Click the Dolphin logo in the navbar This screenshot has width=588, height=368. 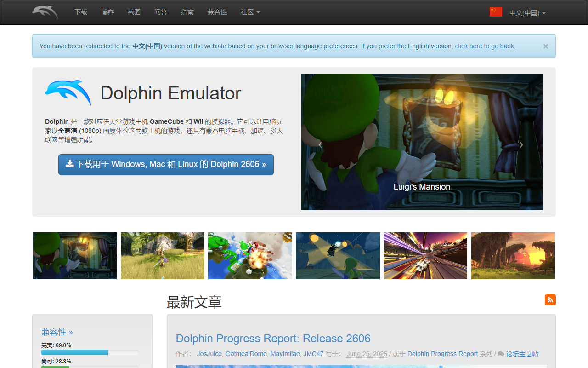click(x=45, y=12)
